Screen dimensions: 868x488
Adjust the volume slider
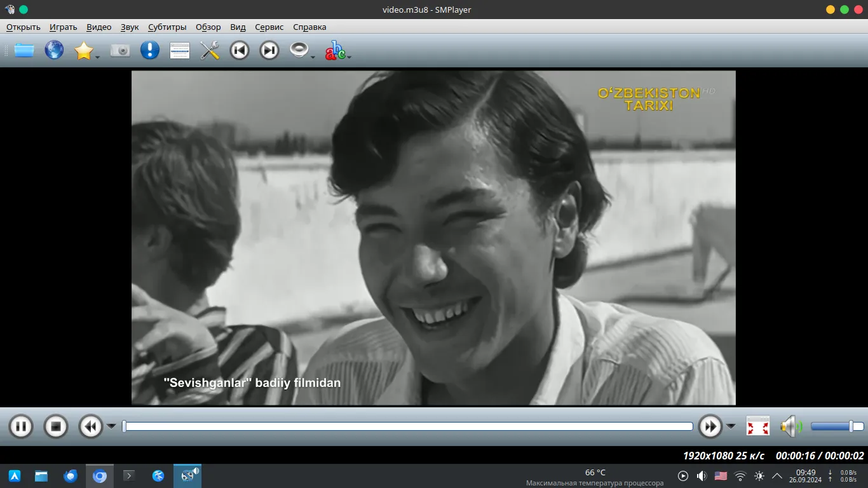click(x=837, y=426)
